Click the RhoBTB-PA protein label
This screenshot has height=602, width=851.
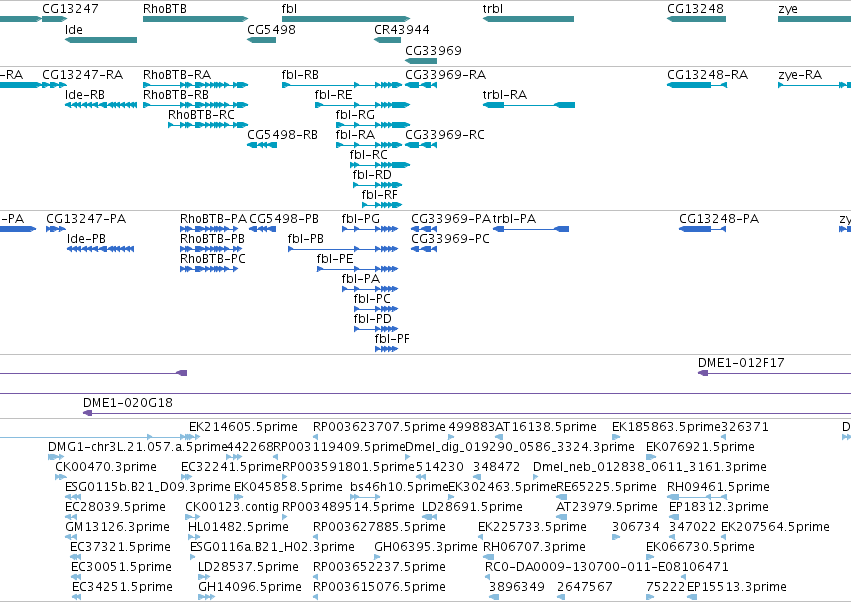tap(213, 219)
